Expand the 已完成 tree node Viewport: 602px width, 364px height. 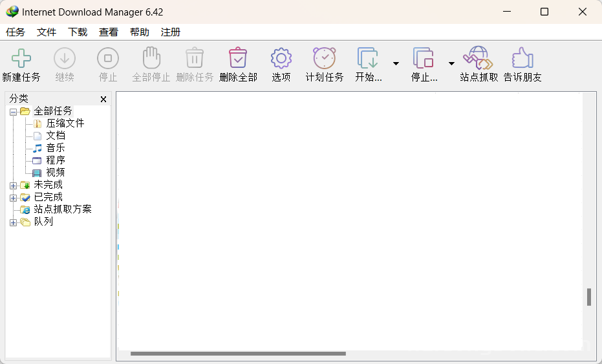[x=13, y=198]
